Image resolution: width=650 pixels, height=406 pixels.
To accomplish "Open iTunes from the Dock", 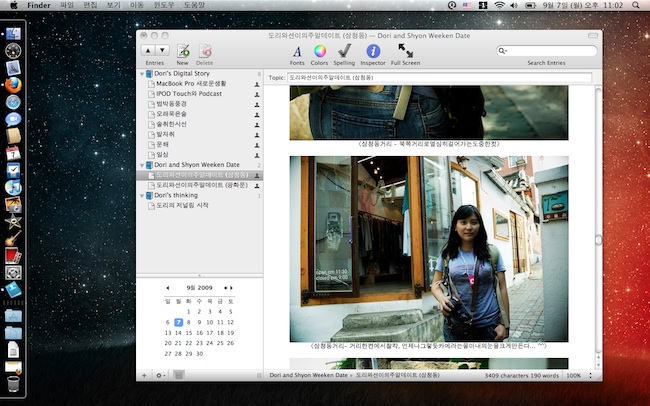I will pyautogui.click(x=13, y=187).
